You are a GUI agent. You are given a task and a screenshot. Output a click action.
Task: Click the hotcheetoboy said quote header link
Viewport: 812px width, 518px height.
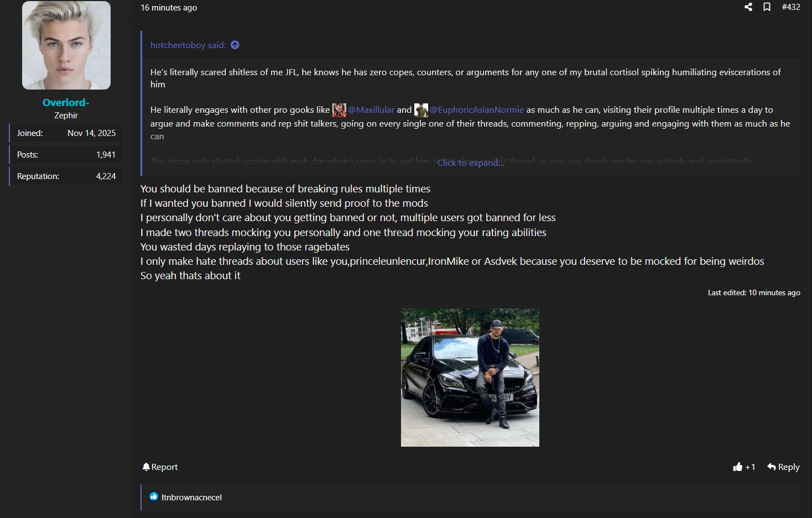[x=188, y=45]
